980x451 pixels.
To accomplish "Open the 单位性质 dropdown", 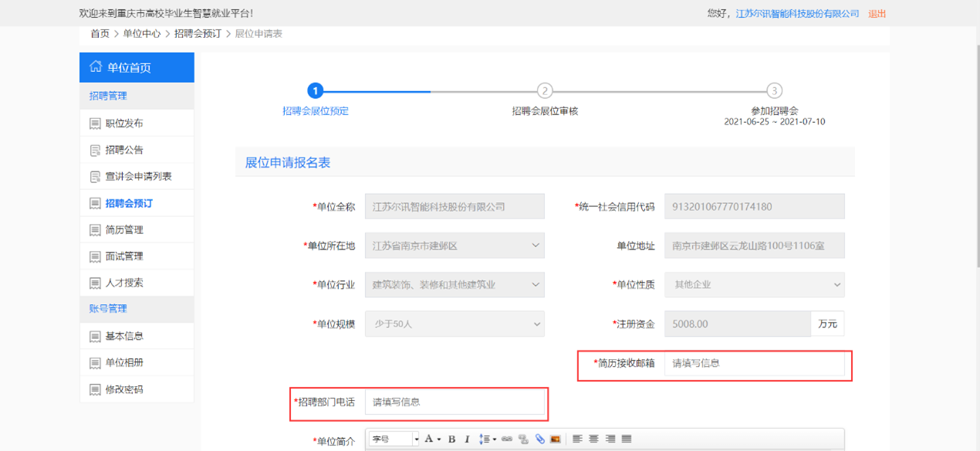I will pos(754,285).
